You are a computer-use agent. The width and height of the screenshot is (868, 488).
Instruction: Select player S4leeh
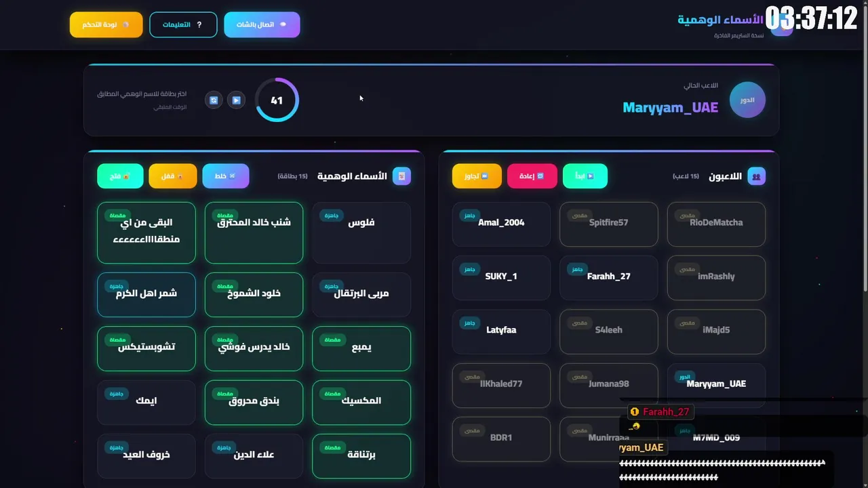(608, 331)
